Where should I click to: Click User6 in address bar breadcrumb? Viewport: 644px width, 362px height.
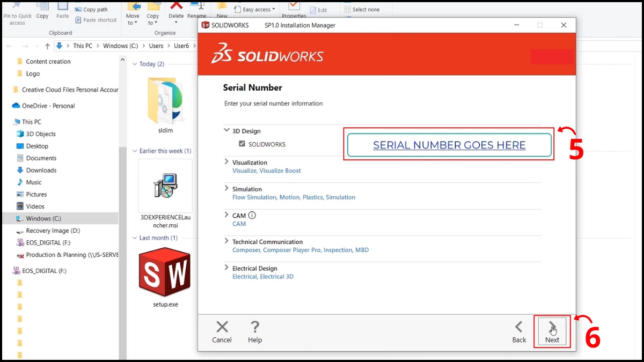(x=181, y=46)
